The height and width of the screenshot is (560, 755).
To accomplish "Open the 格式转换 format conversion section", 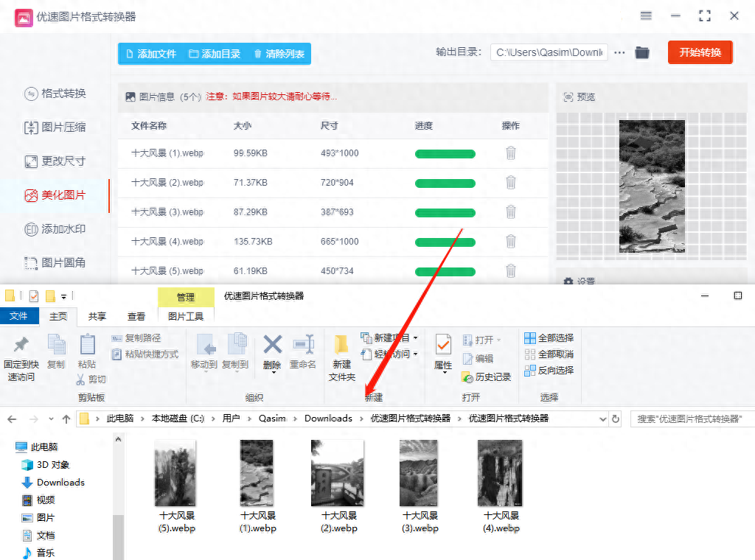I will (55, 94).
